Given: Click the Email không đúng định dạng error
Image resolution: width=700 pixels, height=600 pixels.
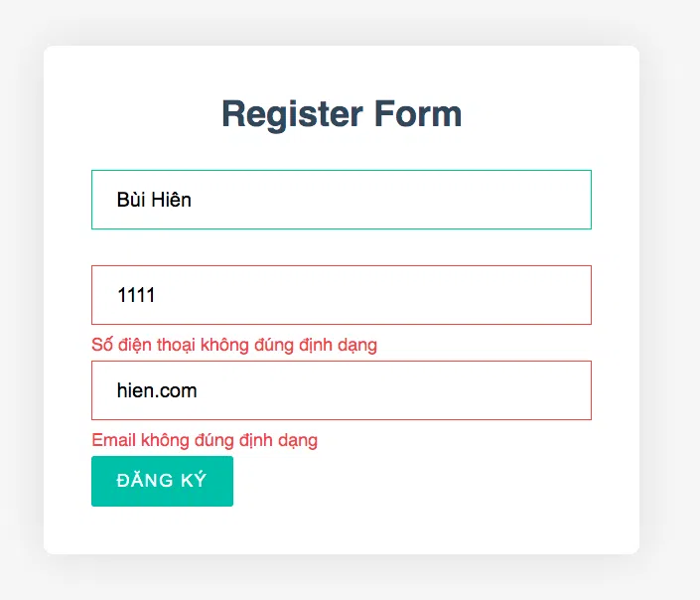Looking at the screenshot, I should click(x=205, y=440).
